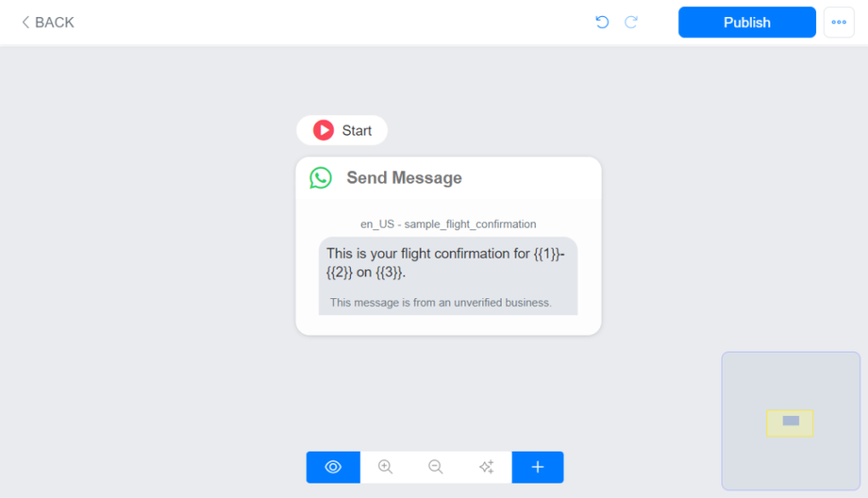Open the three-dots more options menu
The height and width of the screenshot is (498, 868).
839,22
